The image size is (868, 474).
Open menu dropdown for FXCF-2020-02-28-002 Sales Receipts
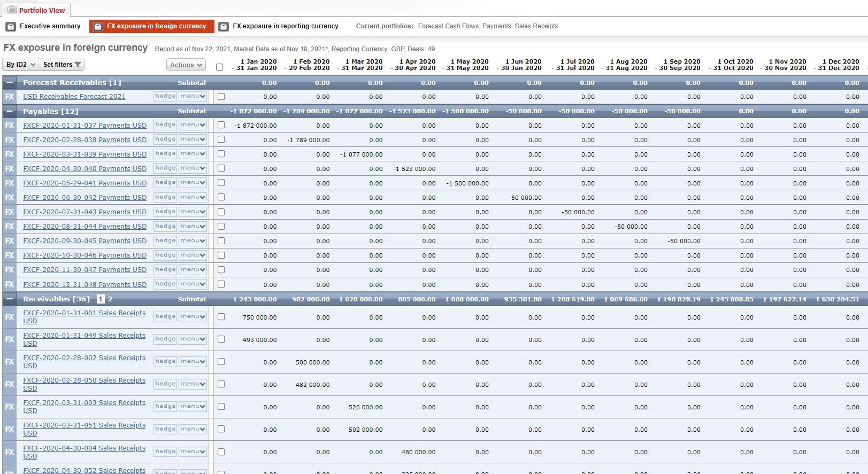coord(193,361)
